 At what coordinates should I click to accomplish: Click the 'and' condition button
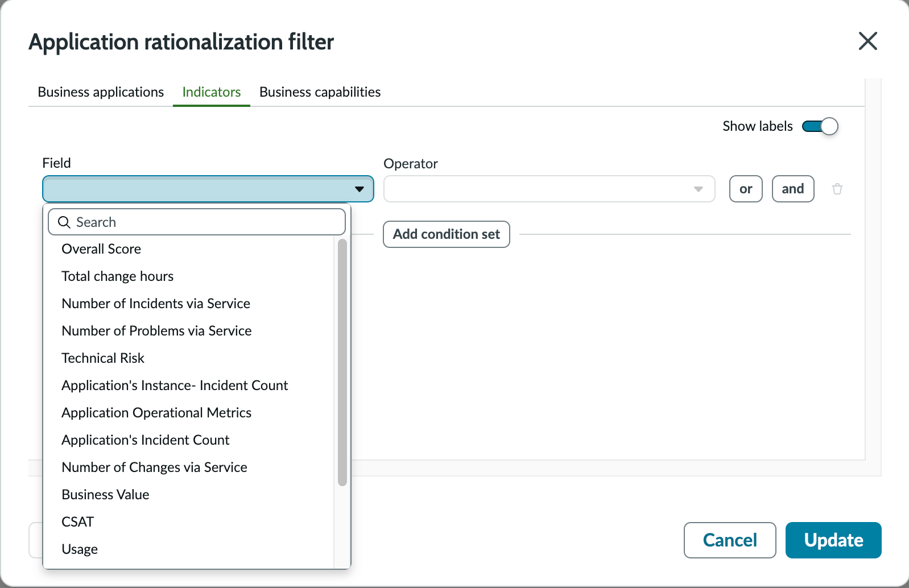(x=793, y=189)
